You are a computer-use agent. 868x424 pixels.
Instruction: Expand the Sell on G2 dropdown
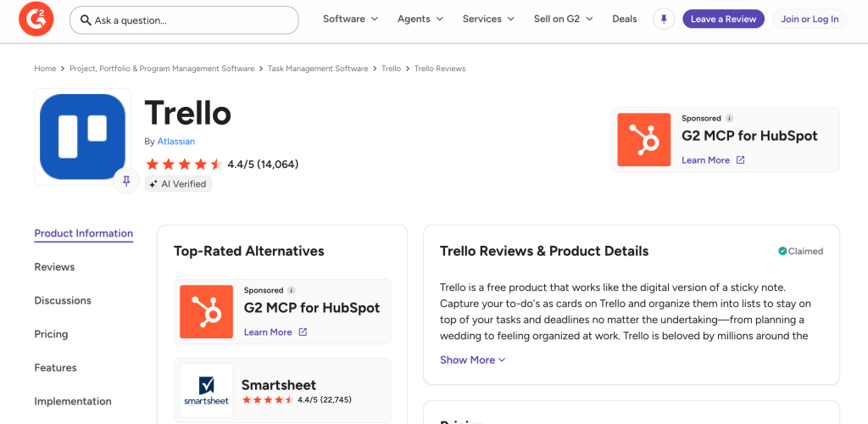(x=563, y=19)
